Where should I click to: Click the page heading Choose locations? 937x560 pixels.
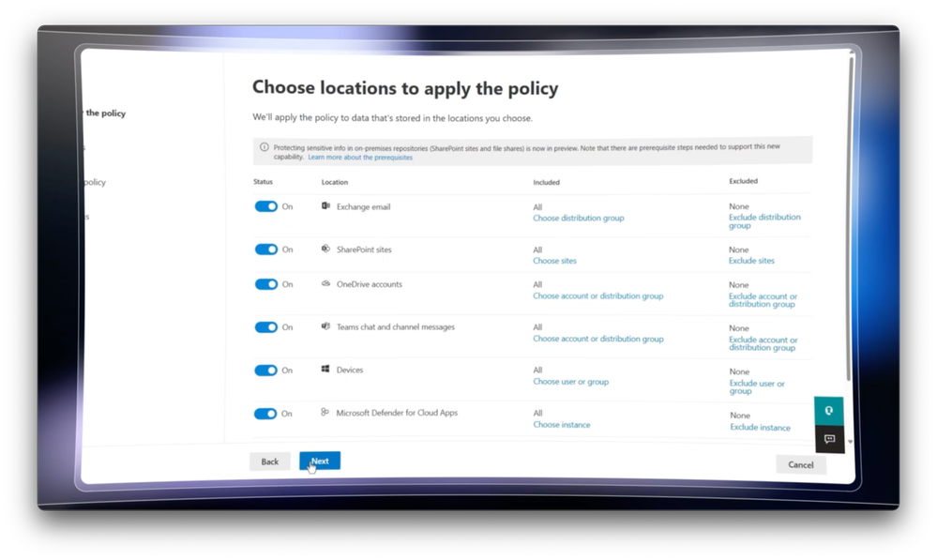click(405, 88)
